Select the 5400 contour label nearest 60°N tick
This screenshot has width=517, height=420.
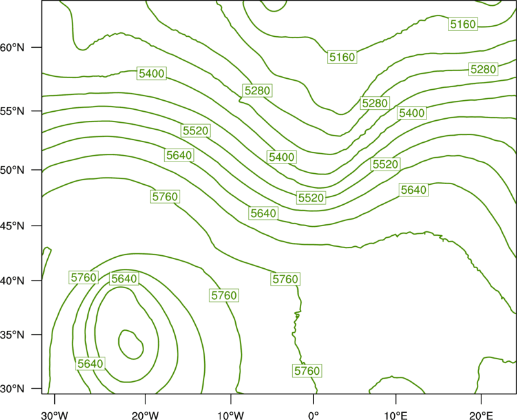(x=151, y=73)
